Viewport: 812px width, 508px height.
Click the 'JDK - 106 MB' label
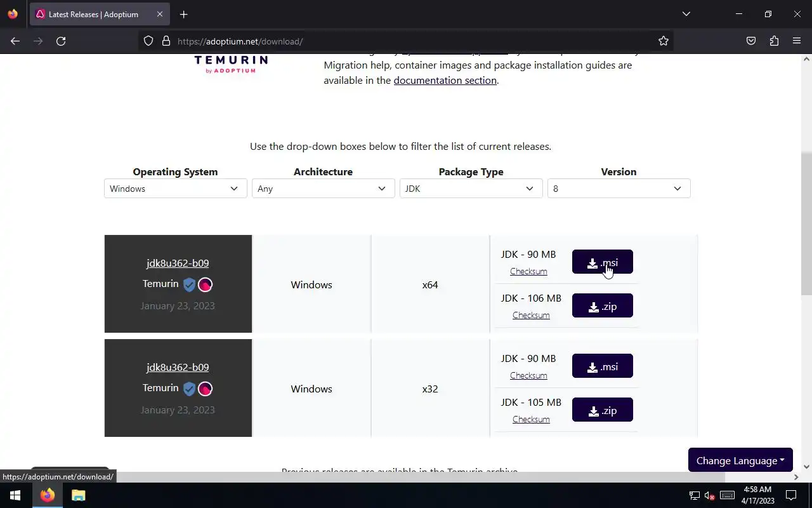pyautogui.click(x=531, y=298)
